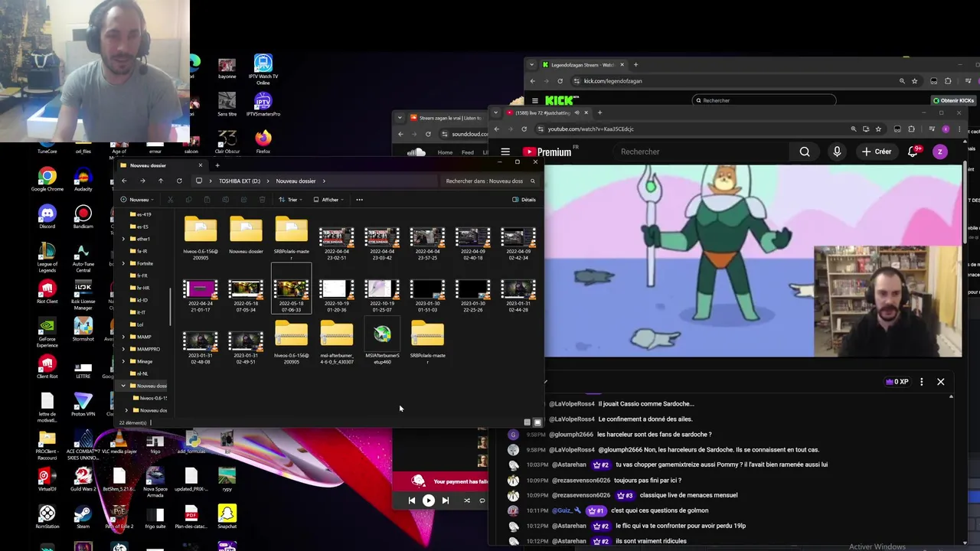
Task: Click the YouTube search magnifier button
Action: [x=805, y=152]
